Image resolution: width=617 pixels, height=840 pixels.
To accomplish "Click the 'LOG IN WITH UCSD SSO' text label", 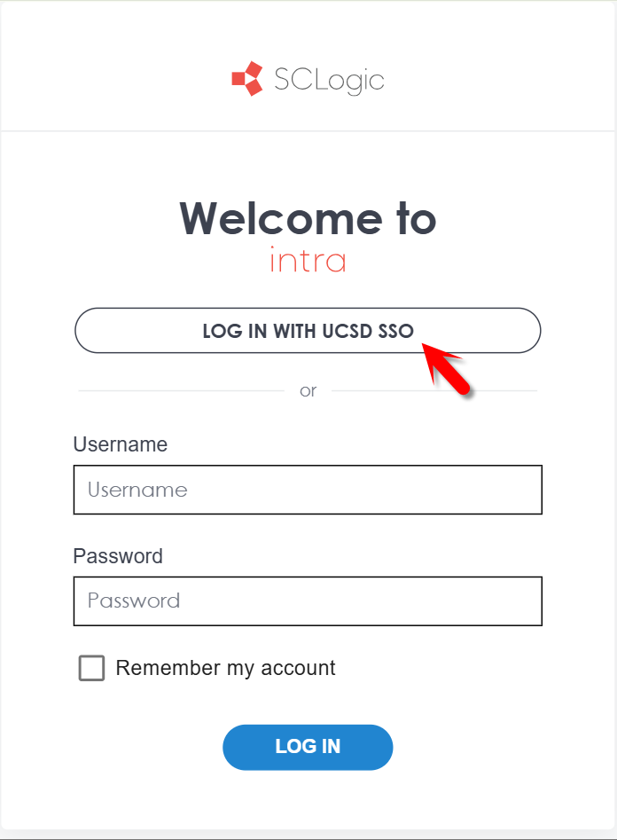I will [x=308, y=330].
